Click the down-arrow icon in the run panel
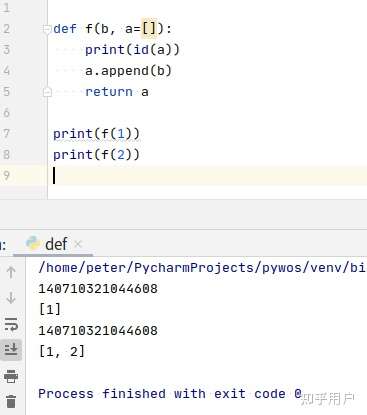Viewport: 367px width, 415px height. [x=11, y=297]
